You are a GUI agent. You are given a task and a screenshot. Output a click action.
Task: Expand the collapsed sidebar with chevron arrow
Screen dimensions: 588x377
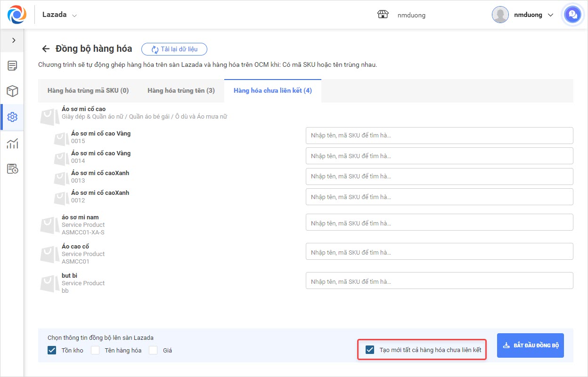point(14,40)
